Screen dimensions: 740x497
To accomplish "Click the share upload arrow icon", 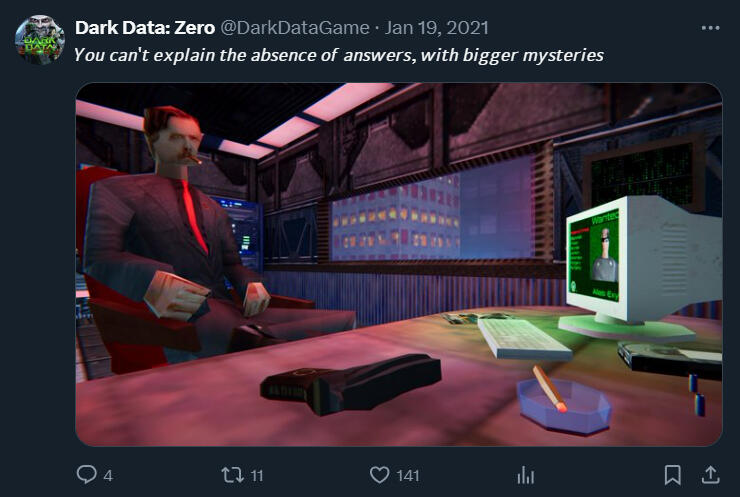I will (710, 475).
